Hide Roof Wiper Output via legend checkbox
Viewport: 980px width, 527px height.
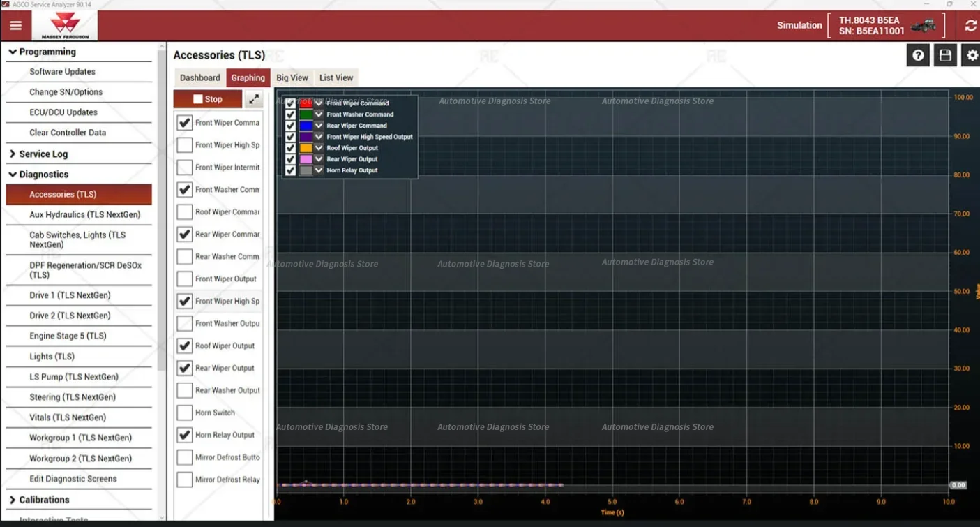(x=290, y=148)
